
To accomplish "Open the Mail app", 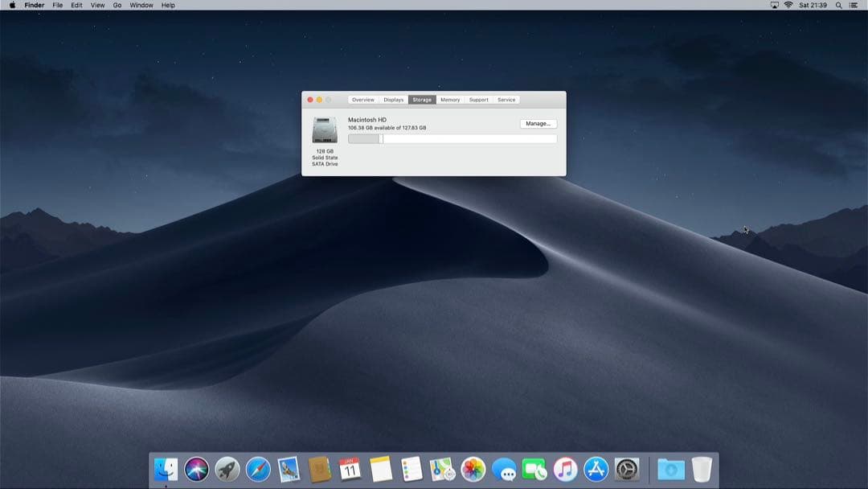I will (x=289, y=469).
